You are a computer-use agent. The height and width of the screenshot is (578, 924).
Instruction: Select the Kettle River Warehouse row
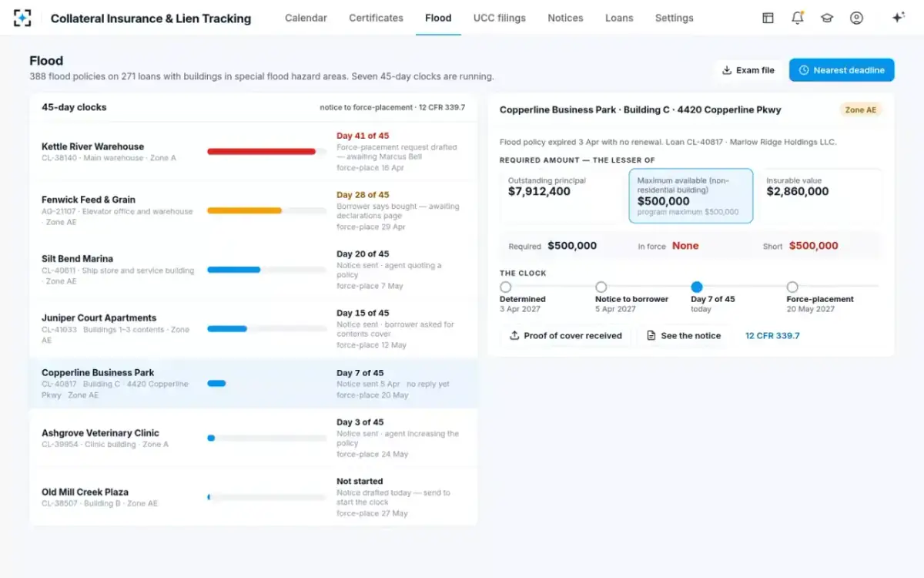[253, 152]
